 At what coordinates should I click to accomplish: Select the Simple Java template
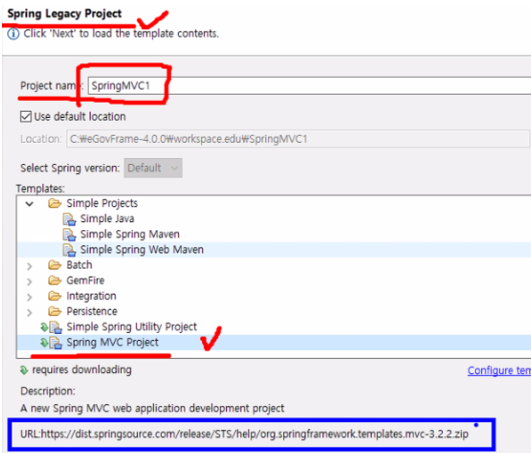[x=107, y=219]
